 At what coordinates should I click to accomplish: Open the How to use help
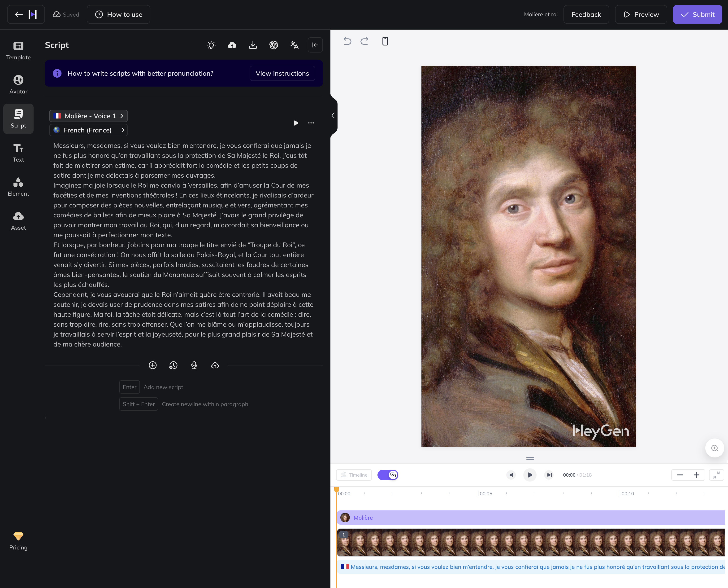(118, 14)
